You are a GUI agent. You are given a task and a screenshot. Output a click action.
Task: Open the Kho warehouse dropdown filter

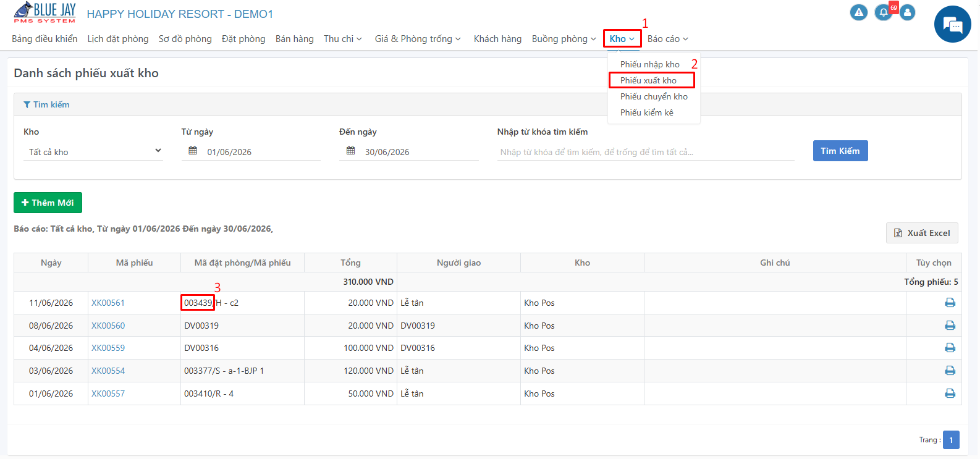(93, 151)
